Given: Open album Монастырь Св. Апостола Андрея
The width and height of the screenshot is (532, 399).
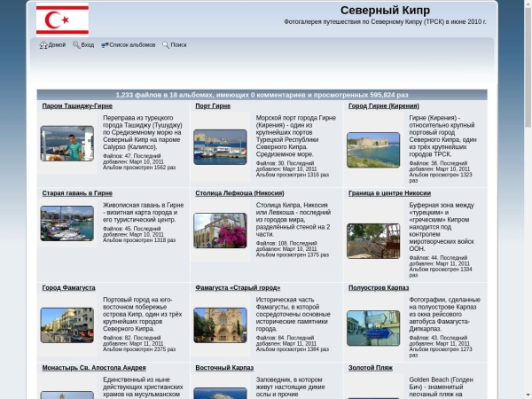Looking at the screenshot, I should [94, 367].
